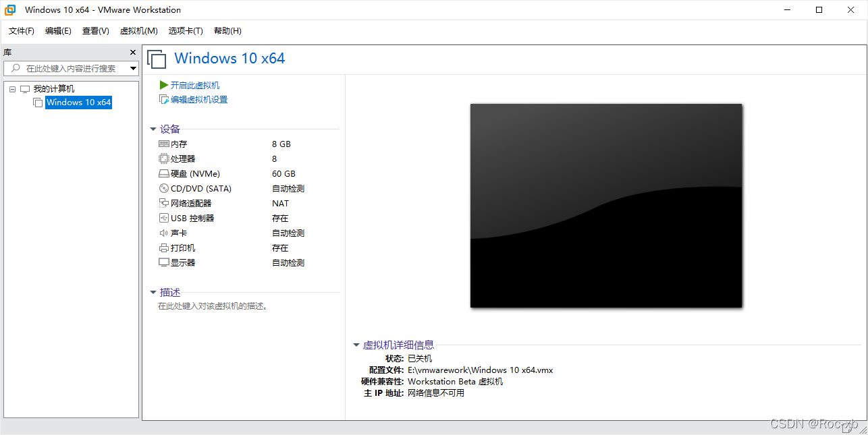868x435 pixels.
Task: Select Windows 10 x64 in library tree
Action: (78, 103)
